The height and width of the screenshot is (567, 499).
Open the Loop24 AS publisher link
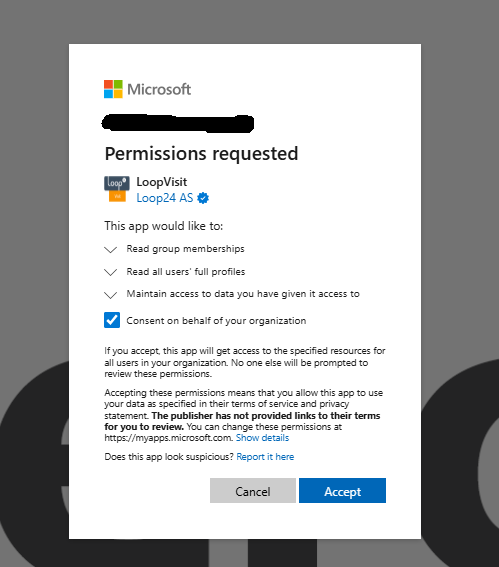[x=165, y=198]
